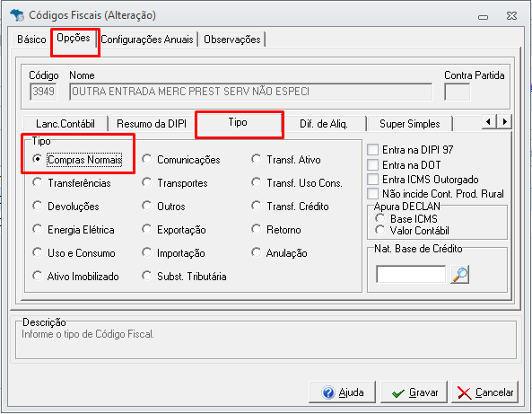
Task: Click the Ajuda help button
Action: (x=342, y=392)
